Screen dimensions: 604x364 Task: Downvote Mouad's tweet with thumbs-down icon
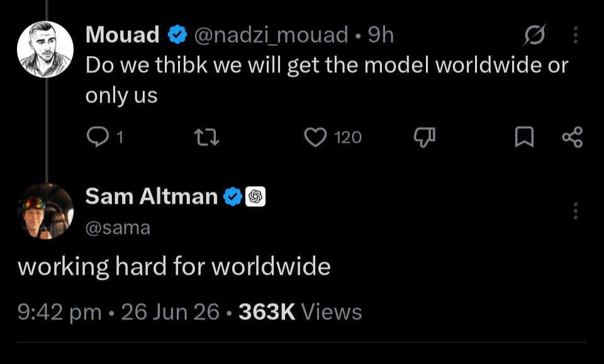point(424,138)
